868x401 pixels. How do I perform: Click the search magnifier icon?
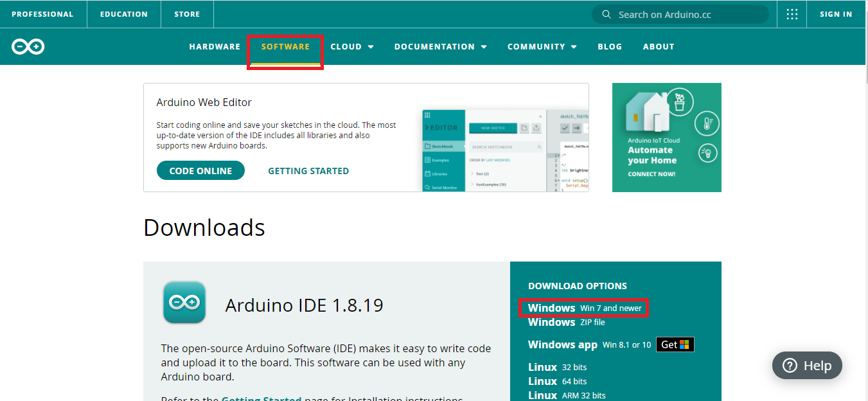(x=606, y=13)
